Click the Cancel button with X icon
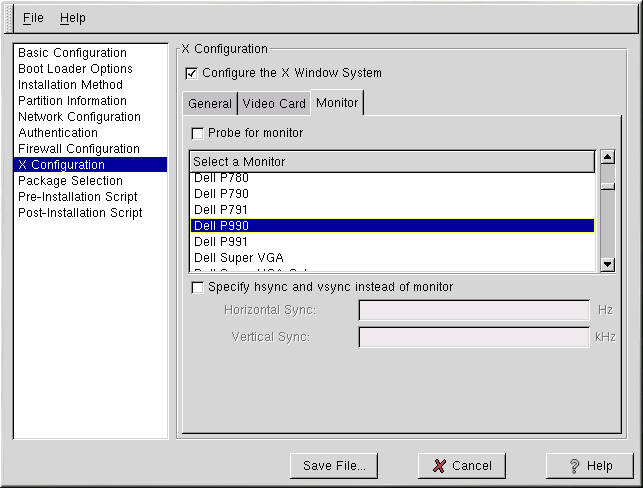Viewport: 643px width, 488px height. click(462, 466)
